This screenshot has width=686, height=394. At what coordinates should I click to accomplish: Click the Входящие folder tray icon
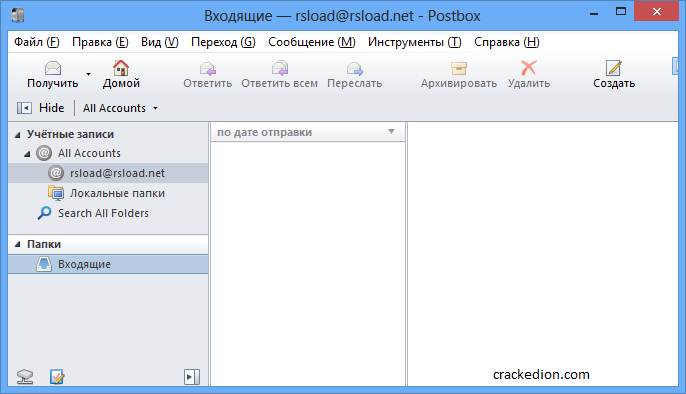[44, 264]
